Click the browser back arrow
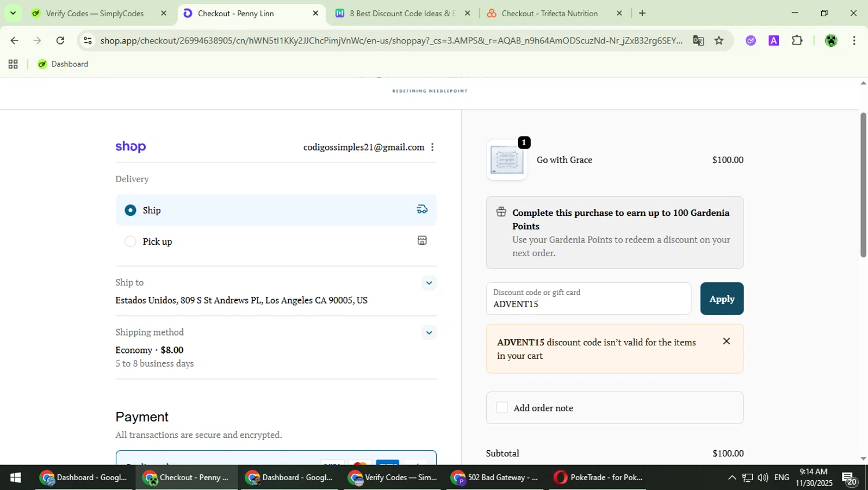Viewport: 868px width, 490px height. point(14,40)
